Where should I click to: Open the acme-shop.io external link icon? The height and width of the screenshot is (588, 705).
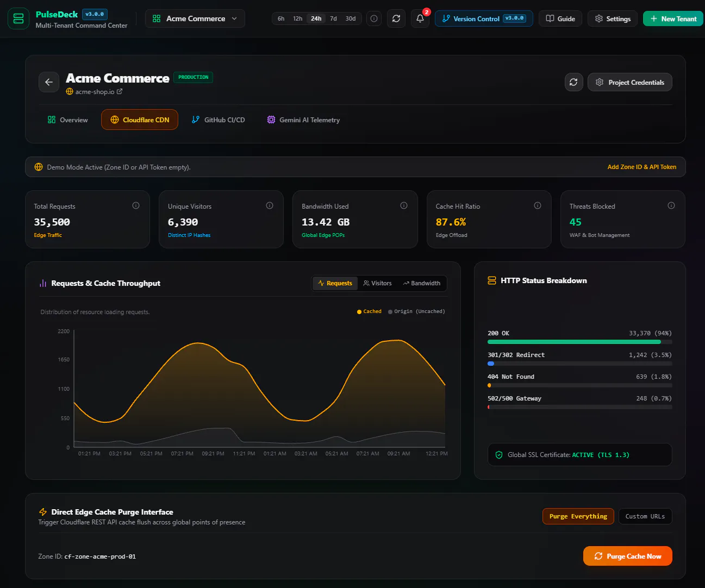[x=120, y=91]
